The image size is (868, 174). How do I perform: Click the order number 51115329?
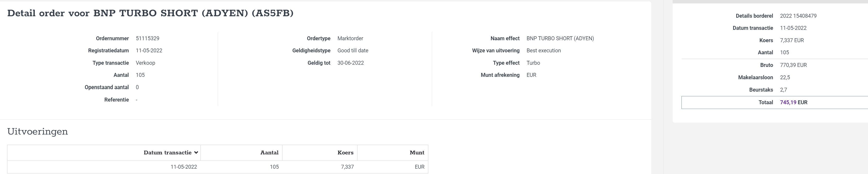[x=148, y=38]
